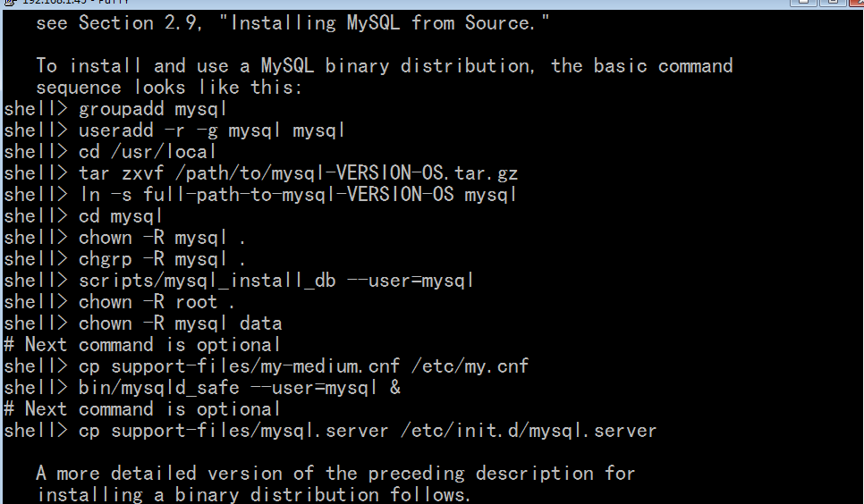Click the scripts/mysql_install_db command line
Viewport: 864px width, 504px height.
[239, 281]
